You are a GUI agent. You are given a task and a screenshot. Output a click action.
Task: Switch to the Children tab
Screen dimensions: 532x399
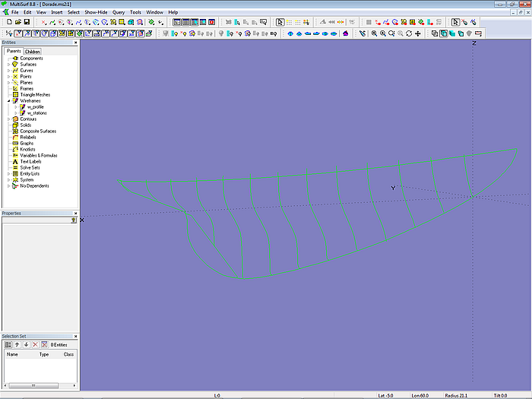(x=33, y=52)
